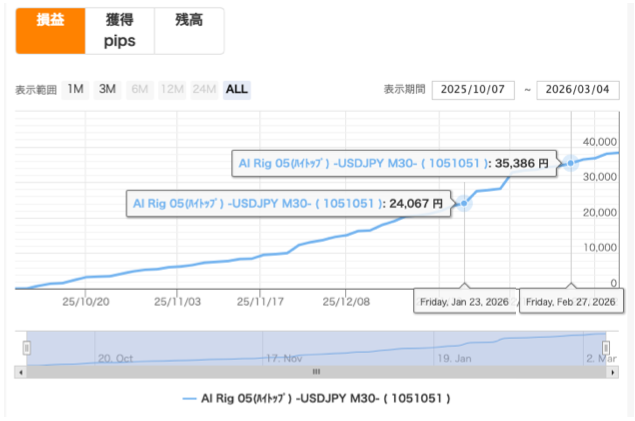Choose the 24M range option
Image resolution: width=635 pixels, height=421 pixels.
204,89
